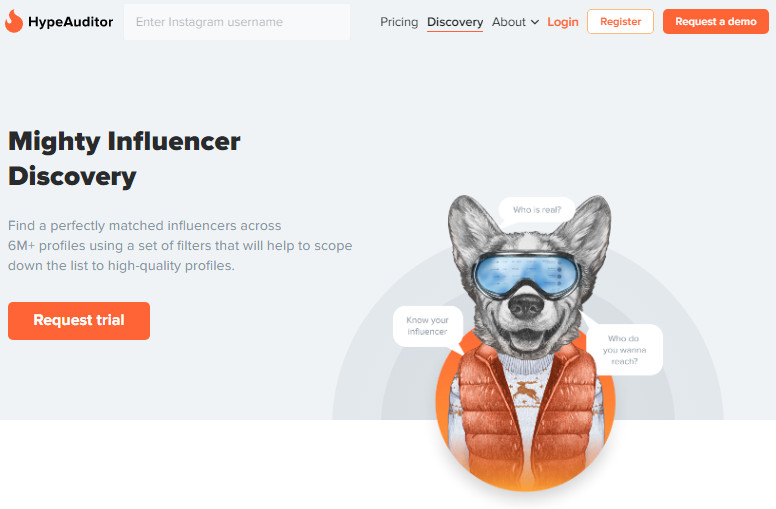
Task: Select the Discovery navigation item
Action: [455, 22]
